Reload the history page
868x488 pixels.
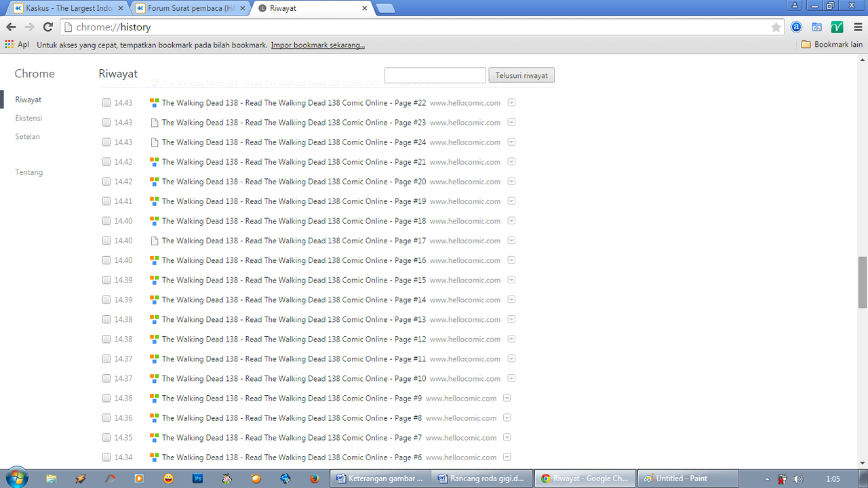(47, 27)
